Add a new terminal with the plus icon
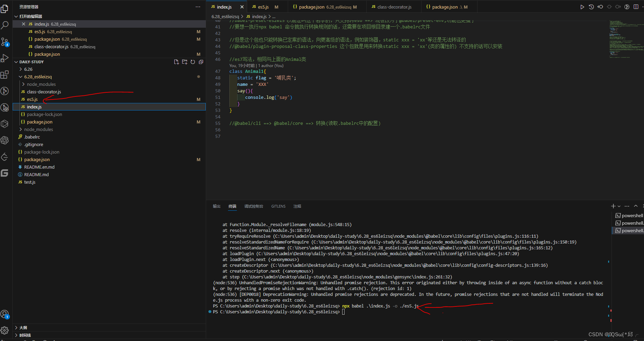Viewport: 644px width, 341px height. coord(613,206)
